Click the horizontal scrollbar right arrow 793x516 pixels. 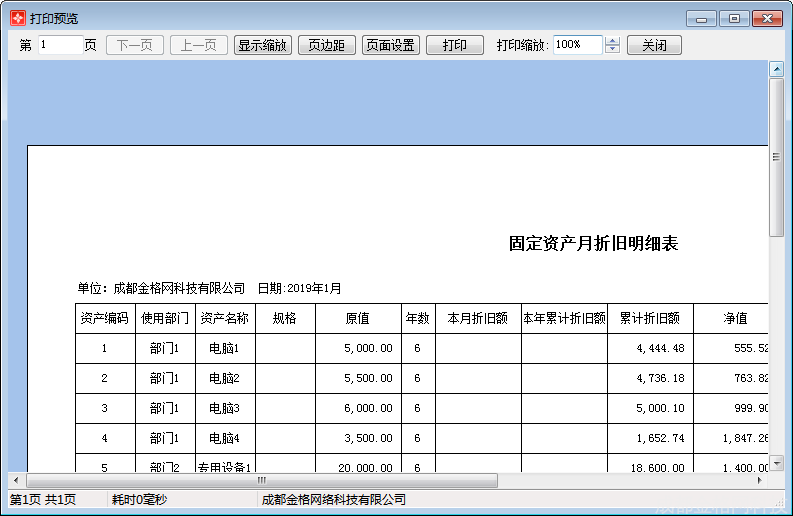coord(760,480)
